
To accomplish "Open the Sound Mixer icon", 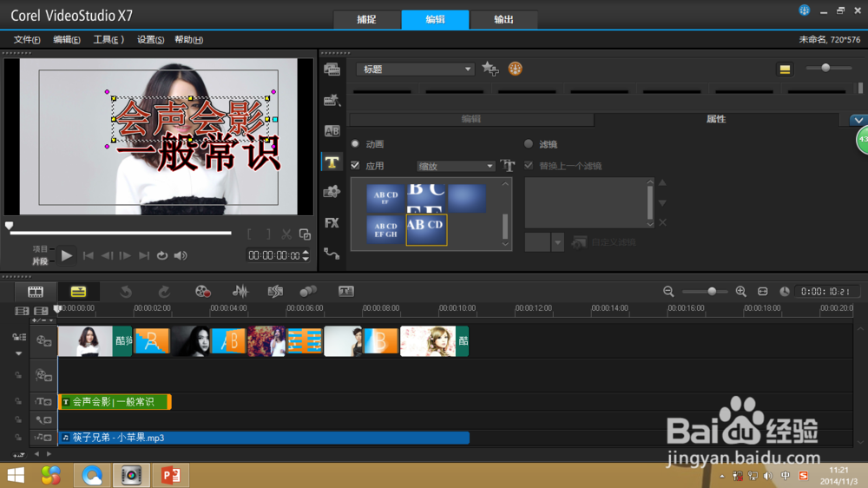I will (x=240, y=292).
